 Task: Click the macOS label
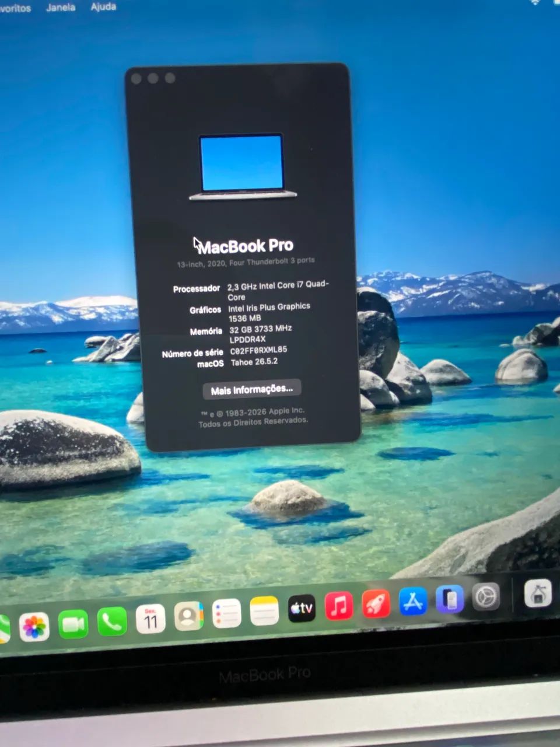click(211, 364)
